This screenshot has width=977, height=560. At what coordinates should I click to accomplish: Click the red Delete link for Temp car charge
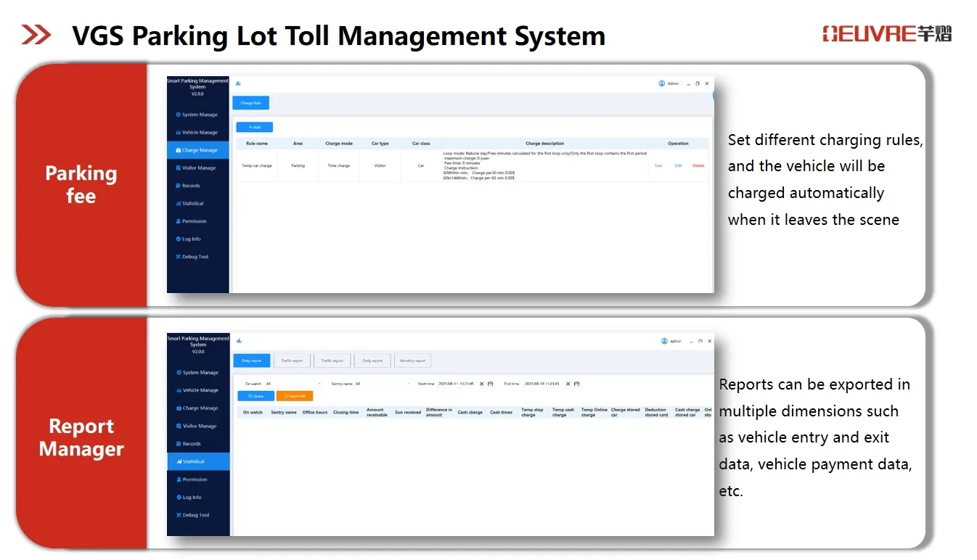click(x=698, y=165)
